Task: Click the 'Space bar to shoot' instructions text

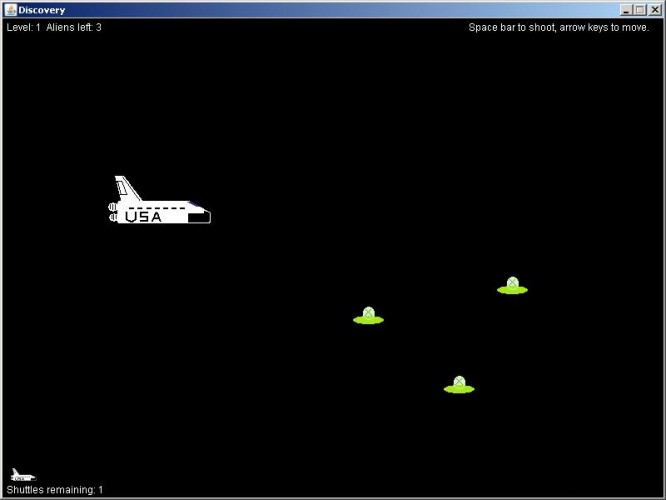Action: [559, 28]
